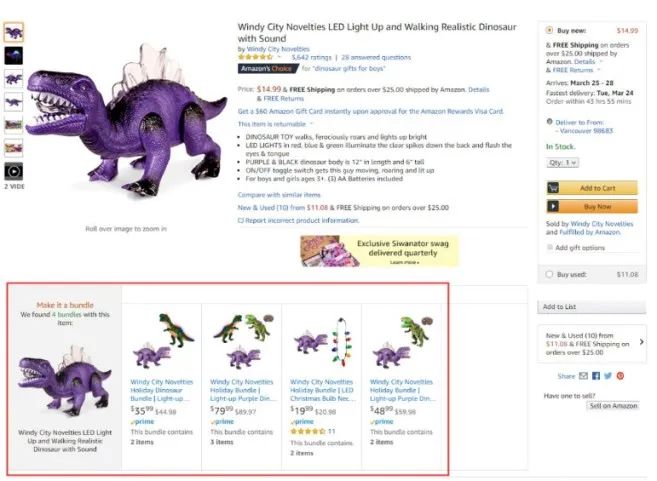
Task: Click the Sell on Amazon button
Action: click(x=613, y=406)
